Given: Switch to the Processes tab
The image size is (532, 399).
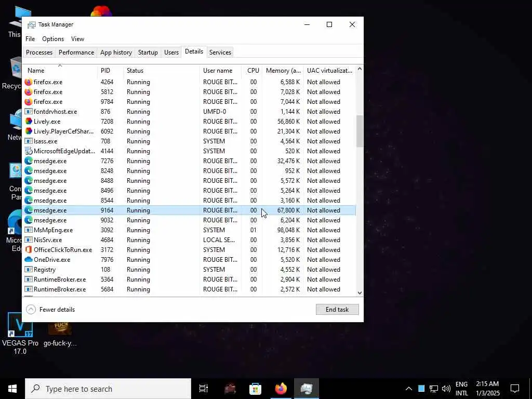Looking at the screenshot, I should click(39, 52).
